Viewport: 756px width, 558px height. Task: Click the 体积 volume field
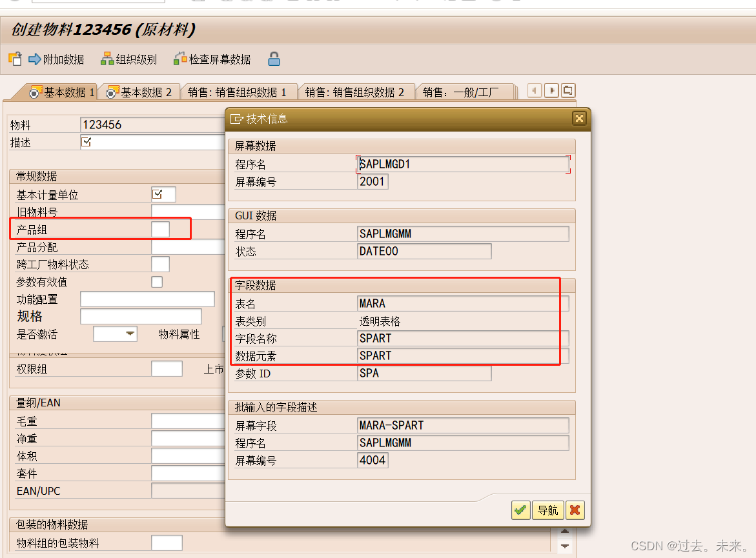coord(188,455)
